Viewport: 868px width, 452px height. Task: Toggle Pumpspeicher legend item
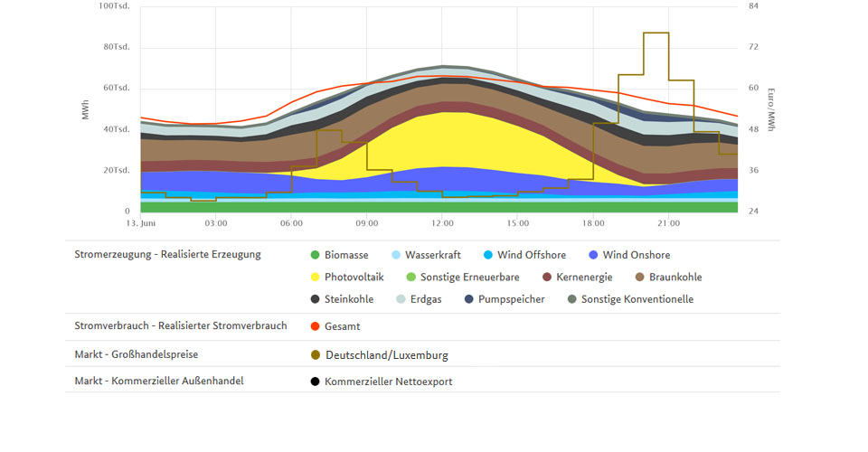click(x=469, y=298)
